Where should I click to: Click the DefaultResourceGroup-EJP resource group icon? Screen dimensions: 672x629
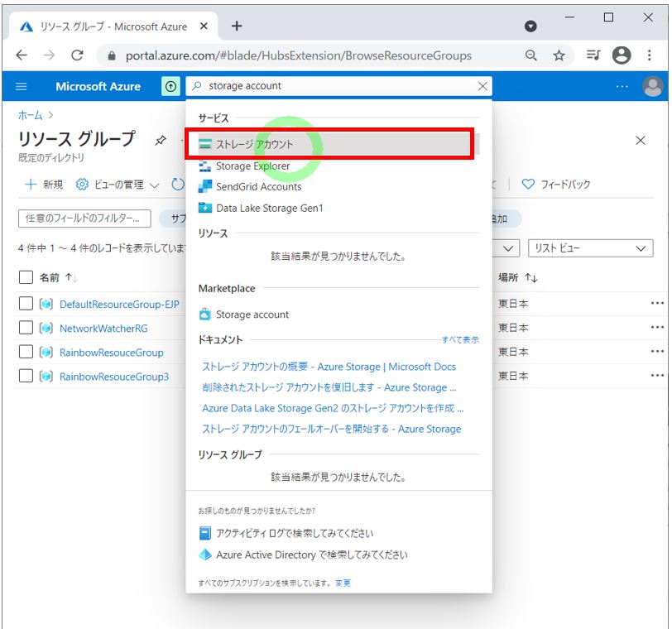pos(46,304)
